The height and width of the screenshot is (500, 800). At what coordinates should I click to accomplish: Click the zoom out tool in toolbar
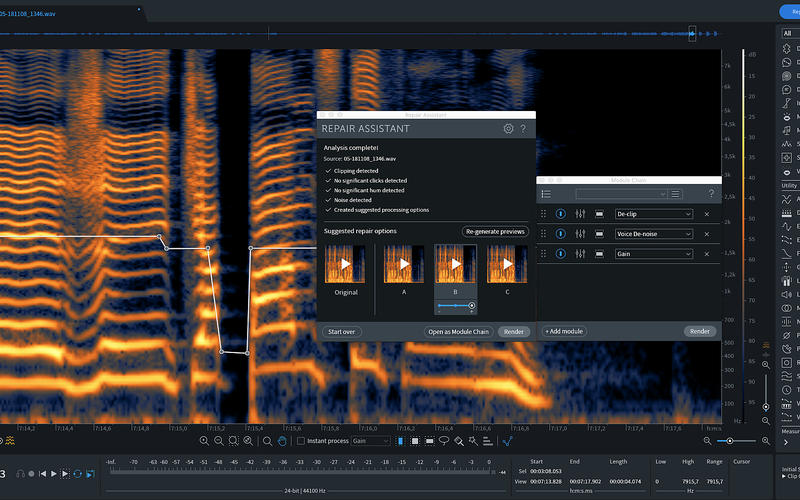(x=219, y=441)
